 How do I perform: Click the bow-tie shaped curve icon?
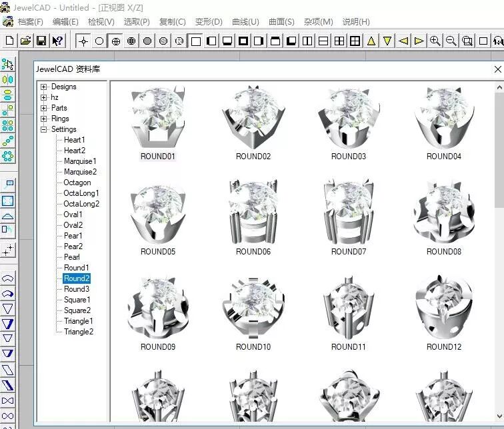click(x=8, y=401)
